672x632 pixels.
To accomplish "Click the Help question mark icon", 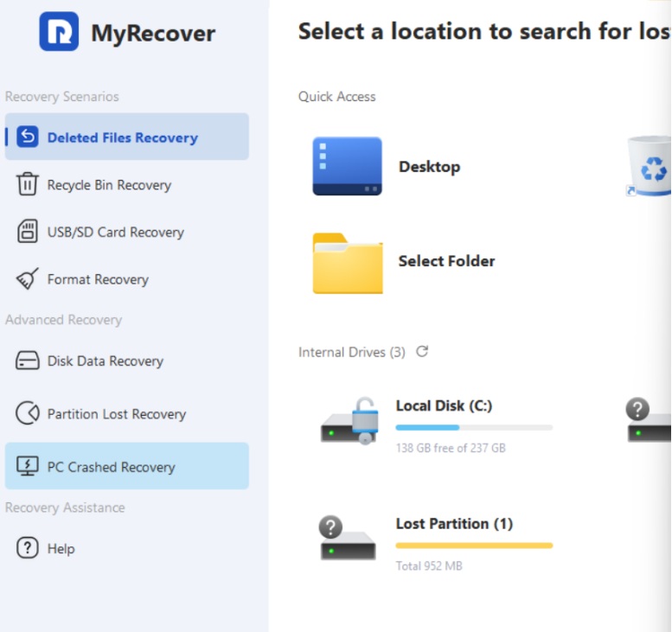I will [28, 547].
